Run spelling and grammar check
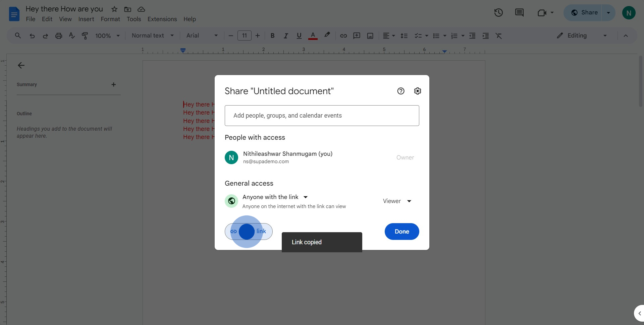This screenshot has width=644, height=325. click(x=72, y=36)
